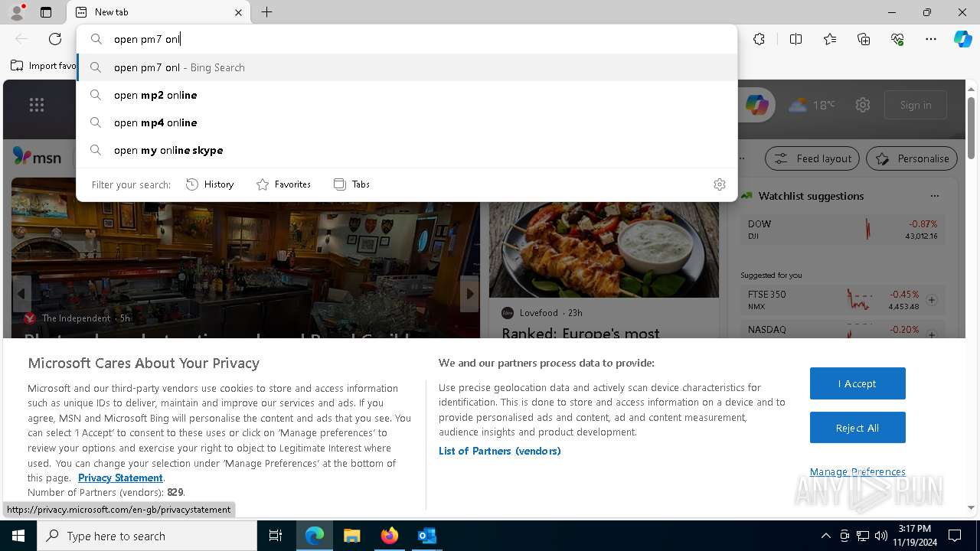Select 'open mp2 online' suggestion
980x551 pixels.
click(407, 95)
